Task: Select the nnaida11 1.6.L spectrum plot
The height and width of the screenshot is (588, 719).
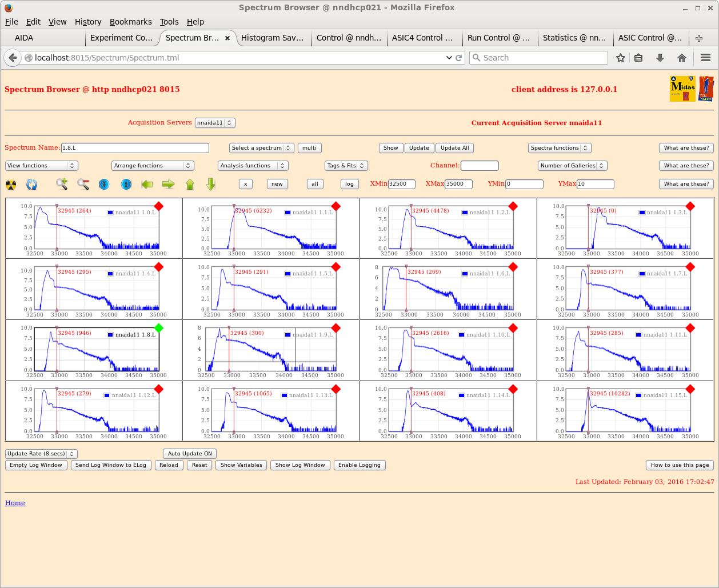Action: pyautogui.click(x=448, y=288)
